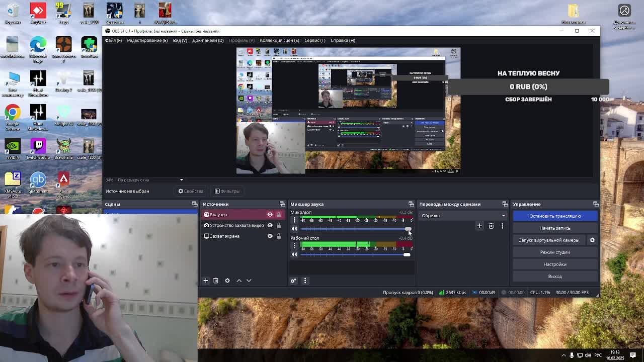Select Устройство захвата видео source row
The image size is (644, 362).
click(x=242, y=225)
